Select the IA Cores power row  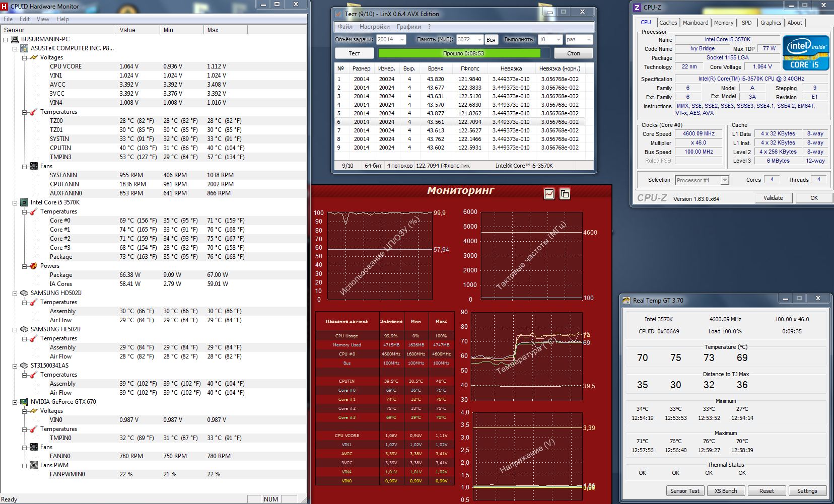(154, 284)
